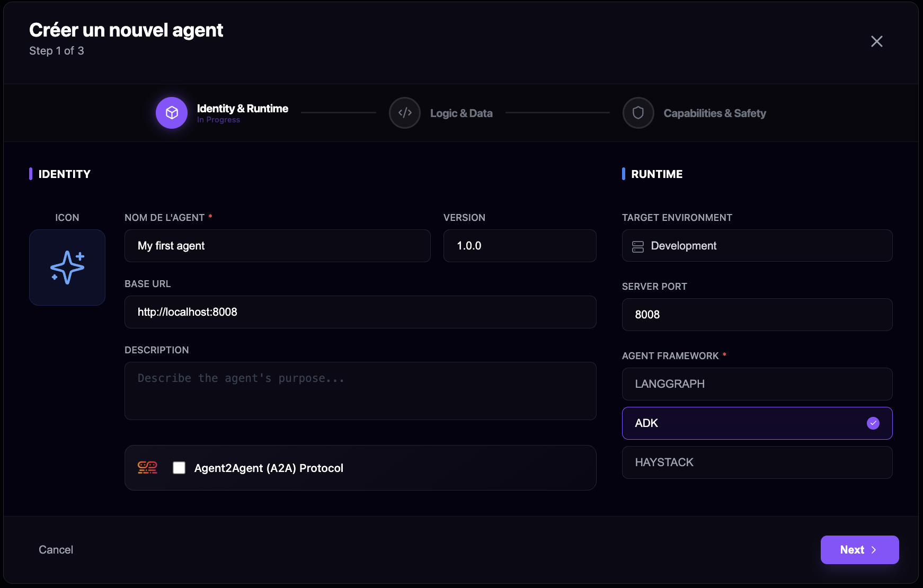923x588 pixels.
Task: Click the chevron inside the Next button
Action: (875, 550)
